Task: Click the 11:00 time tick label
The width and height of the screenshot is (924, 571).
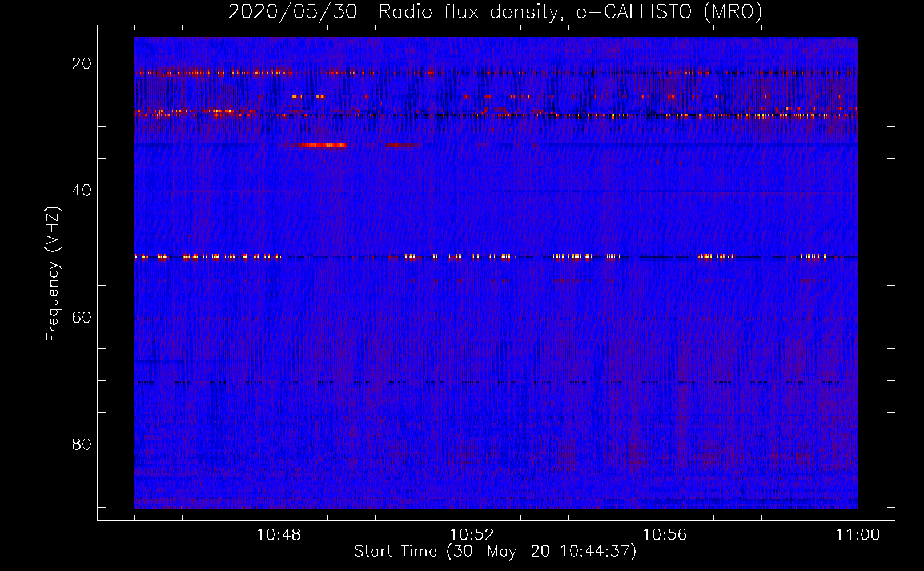Action: 858,535
